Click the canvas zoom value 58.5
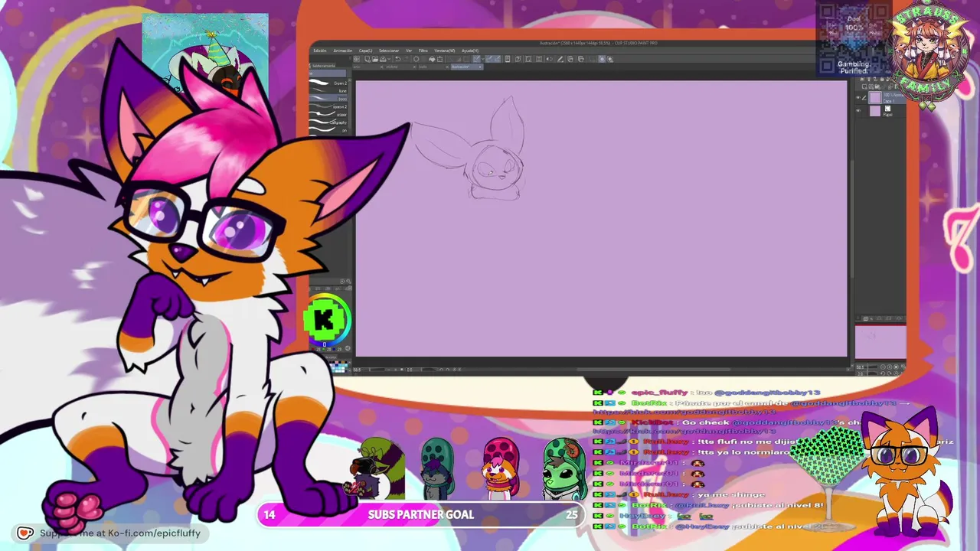Viewport: 980px width, 551px height. 358,370
